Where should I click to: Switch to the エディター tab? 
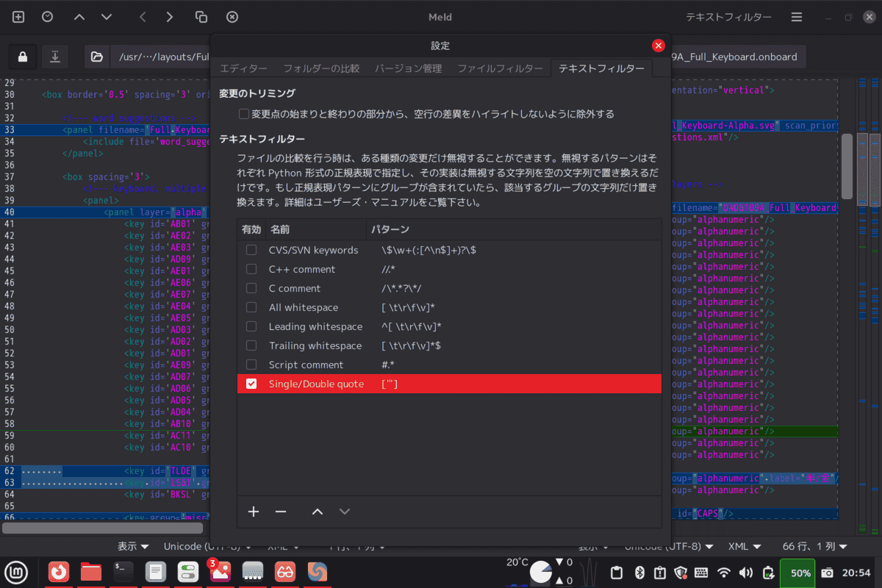(x=243, y=68)
